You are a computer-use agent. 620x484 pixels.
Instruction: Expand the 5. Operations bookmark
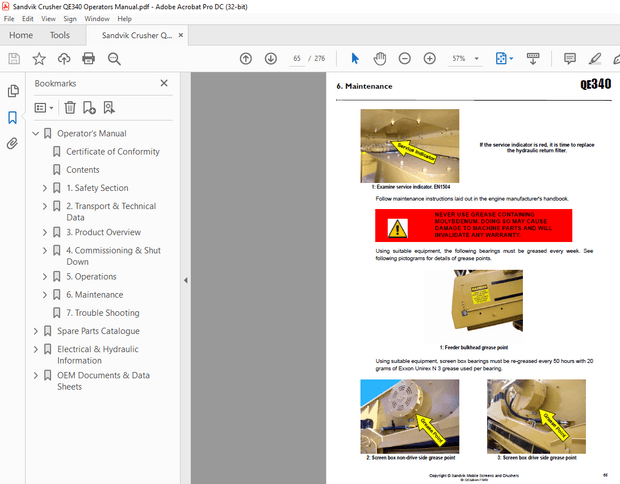click(x=45, y=277)
